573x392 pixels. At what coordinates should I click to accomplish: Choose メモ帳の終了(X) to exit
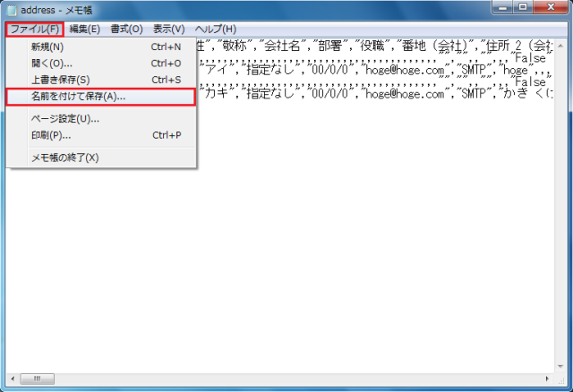(101, 158)
